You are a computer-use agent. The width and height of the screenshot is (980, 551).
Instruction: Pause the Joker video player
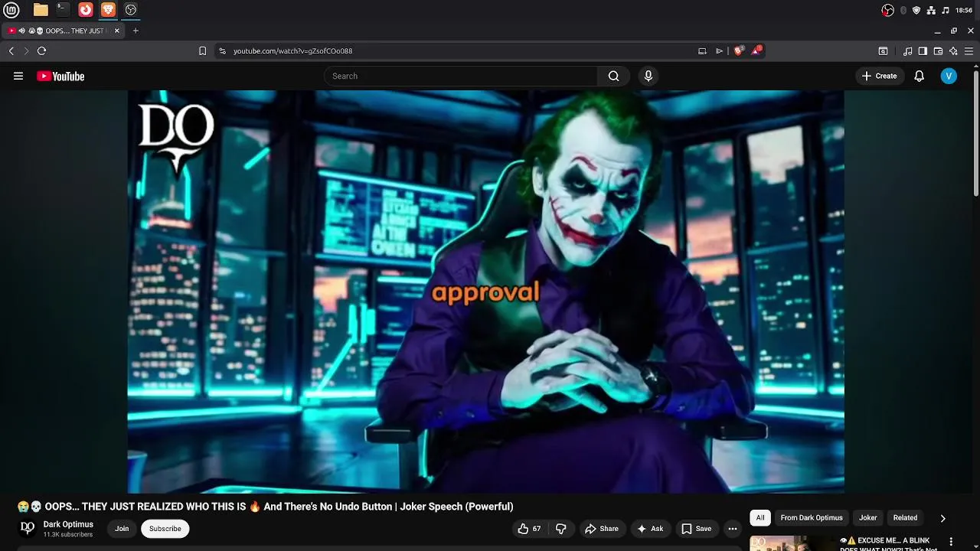pyautogui.click(x=485, y=292)
